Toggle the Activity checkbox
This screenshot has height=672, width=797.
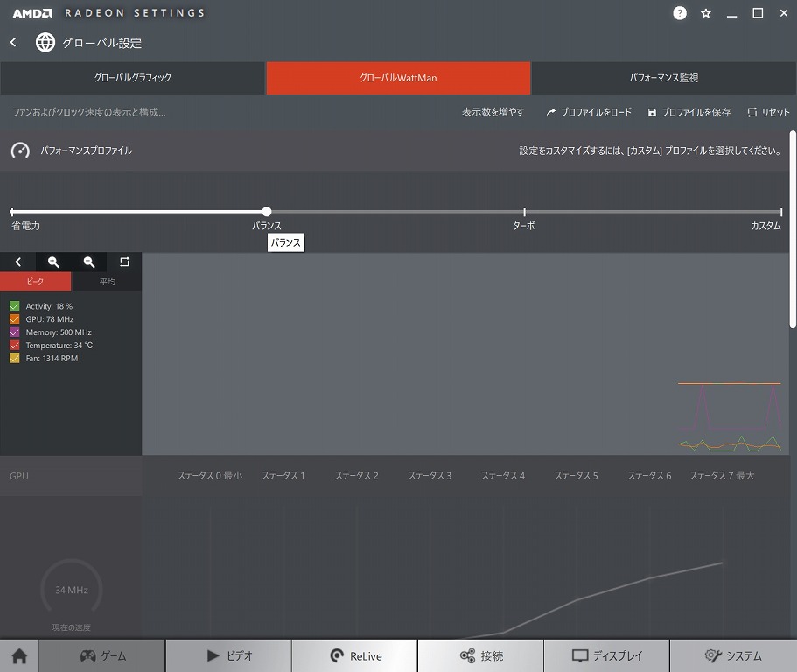pyautogui.click(x=14, y=306)
